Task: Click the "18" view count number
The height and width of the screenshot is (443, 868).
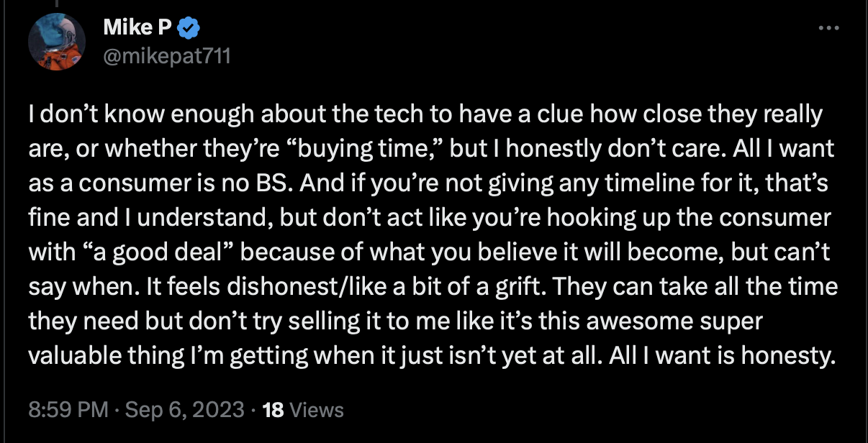Action: [273, 410]
